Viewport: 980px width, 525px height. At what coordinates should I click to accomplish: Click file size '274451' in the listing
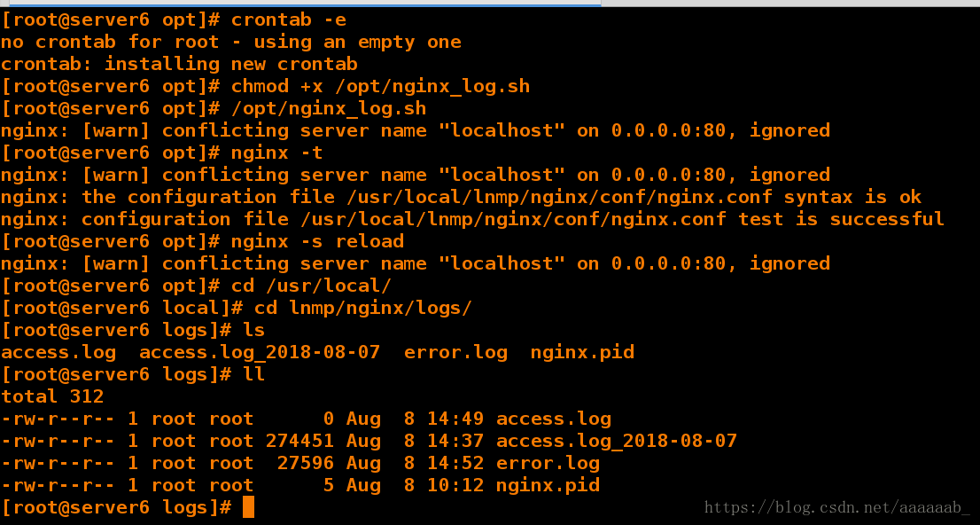click(x=299, y=441)
